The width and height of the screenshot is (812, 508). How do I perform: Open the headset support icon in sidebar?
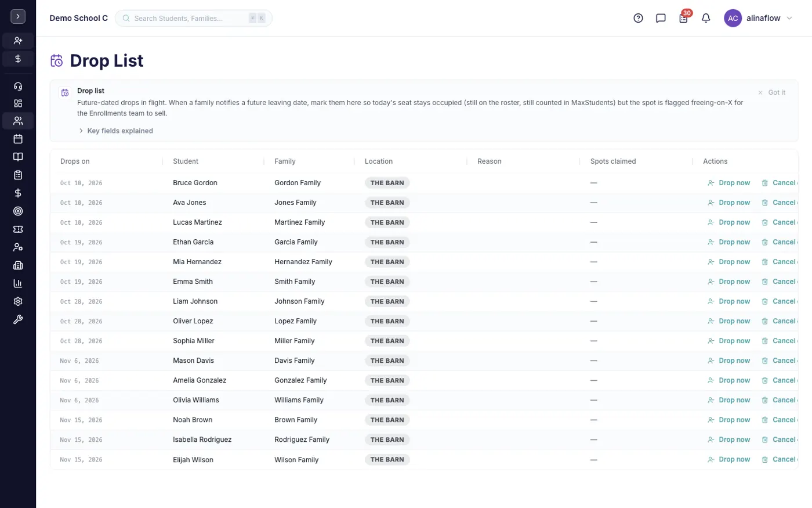point(18,87)
